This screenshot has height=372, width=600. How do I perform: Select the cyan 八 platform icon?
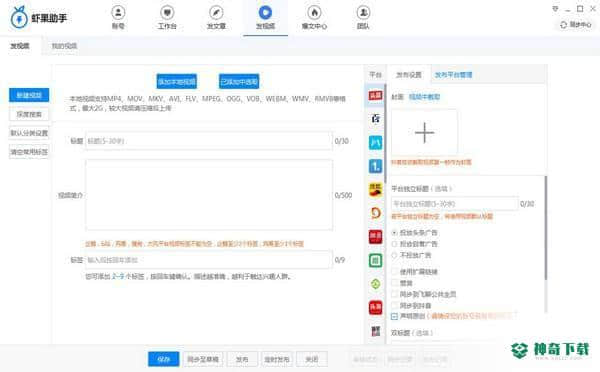tap(375, 142)
